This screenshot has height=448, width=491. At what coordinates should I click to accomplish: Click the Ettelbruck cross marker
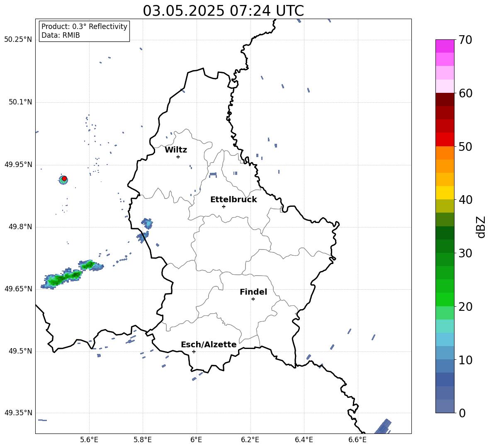[224, 206]
